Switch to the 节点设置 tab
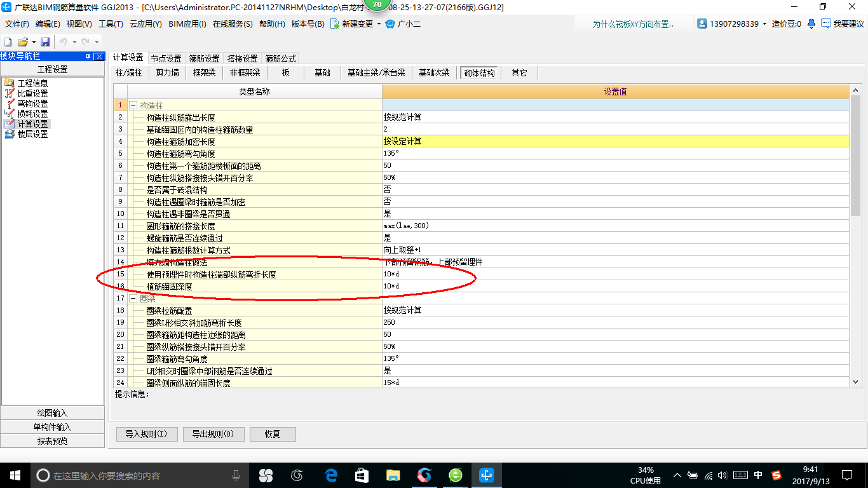868x488 pixels. 166,58
